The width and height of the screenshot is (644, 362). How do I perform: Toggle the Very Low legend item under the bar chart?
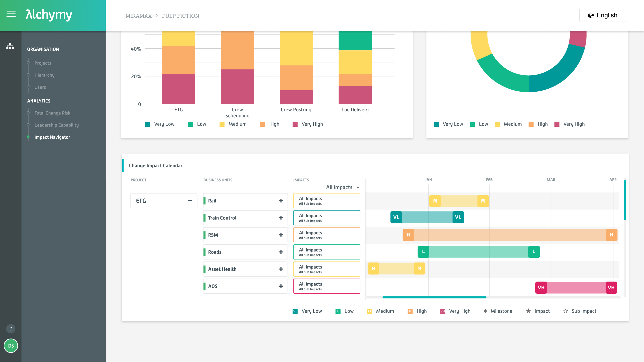160,124
